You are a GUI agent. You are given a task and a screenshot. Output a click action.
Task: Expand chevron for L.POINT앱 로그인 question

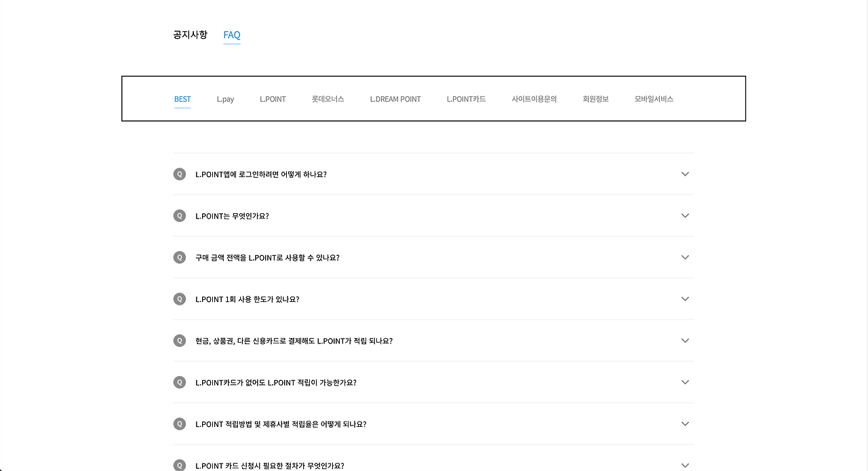pyautogui.click(x=685, y=174)
